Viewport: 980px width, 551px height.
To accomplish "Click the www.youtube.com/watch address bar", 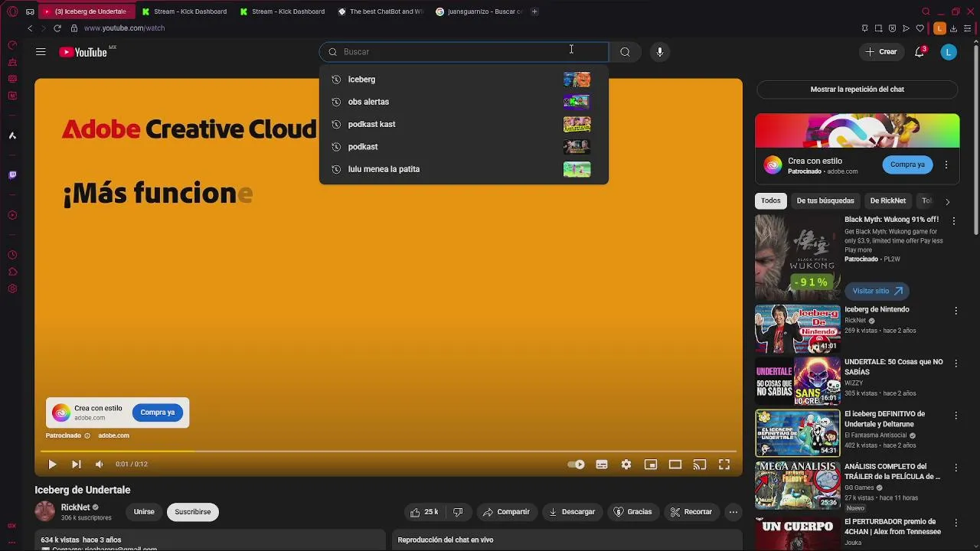I will (124, 28).
